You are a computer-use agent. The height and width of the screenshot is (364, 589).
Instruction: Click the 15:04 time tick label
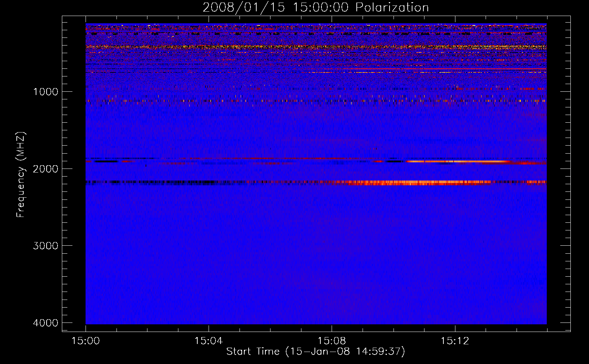click(209, 341)
